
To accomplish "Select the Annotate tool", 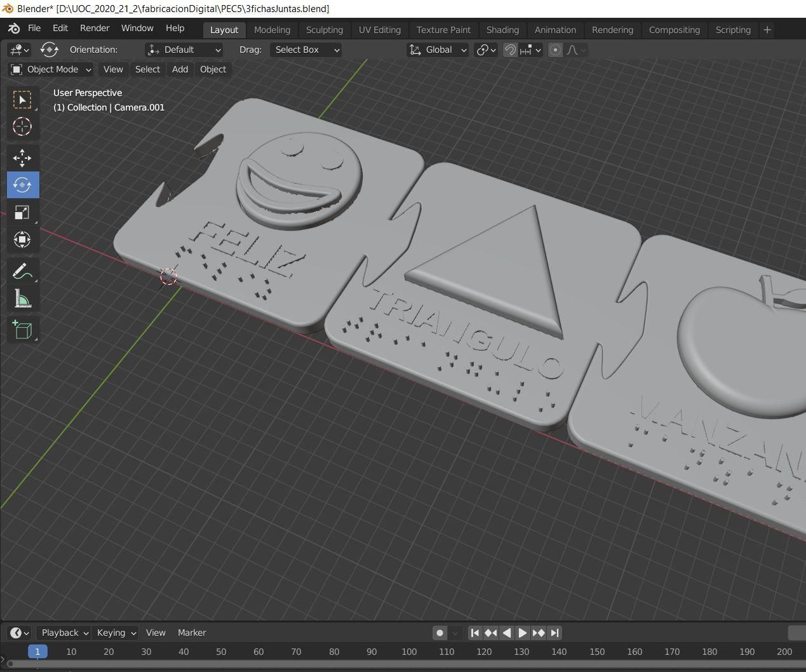I will tap(22, 271).
